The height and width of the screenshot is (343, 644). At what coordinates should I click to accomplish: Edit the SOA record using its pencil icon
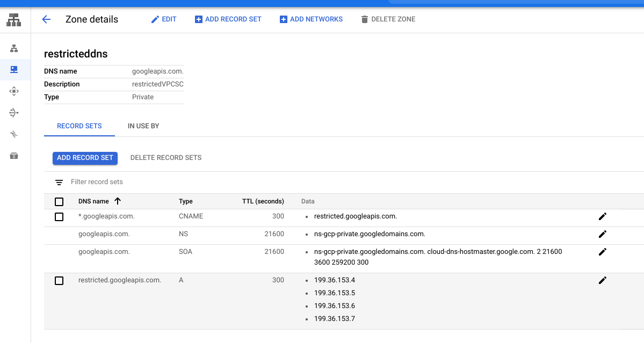point(602,251)
